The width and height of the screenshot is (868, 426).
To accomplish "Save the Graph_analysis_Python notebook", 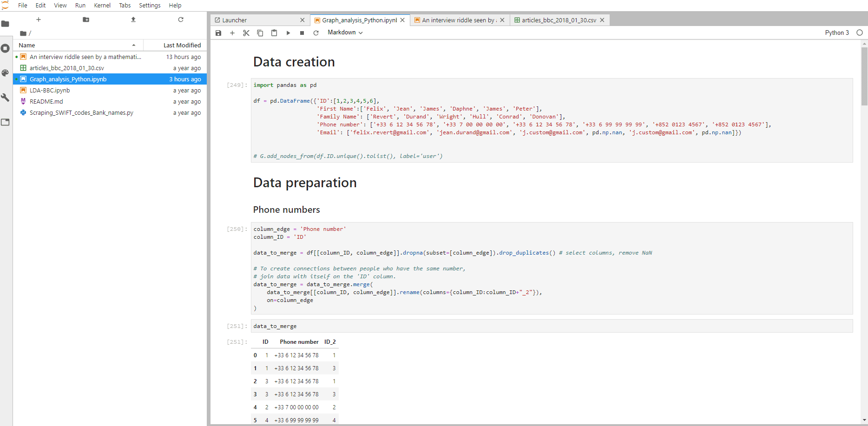I will [x=218, y=33].
